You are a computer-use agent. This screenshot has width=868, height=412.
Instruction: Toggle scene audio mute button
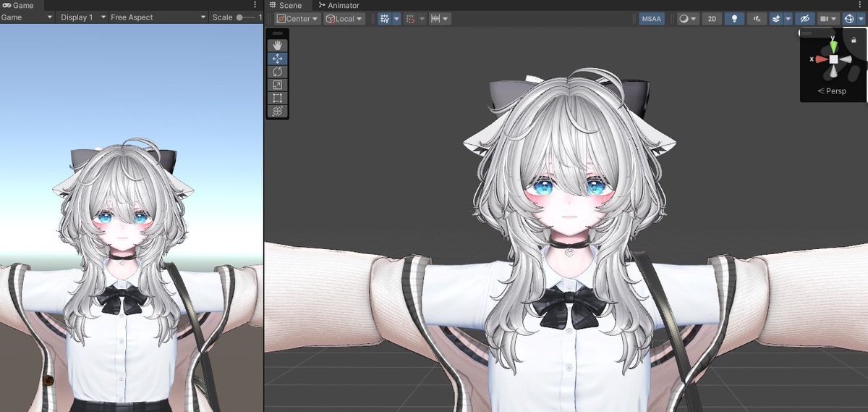(757, 19)
